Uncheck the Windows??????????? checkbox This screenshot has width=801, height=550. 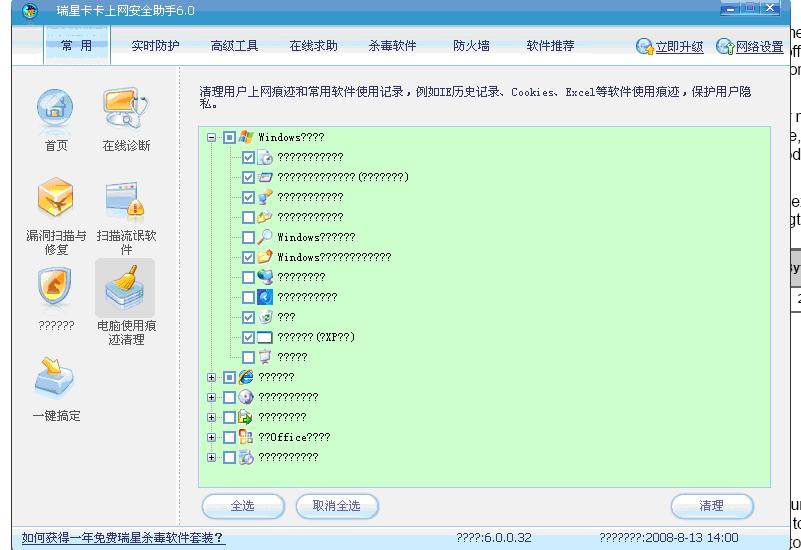coord(248,257)
